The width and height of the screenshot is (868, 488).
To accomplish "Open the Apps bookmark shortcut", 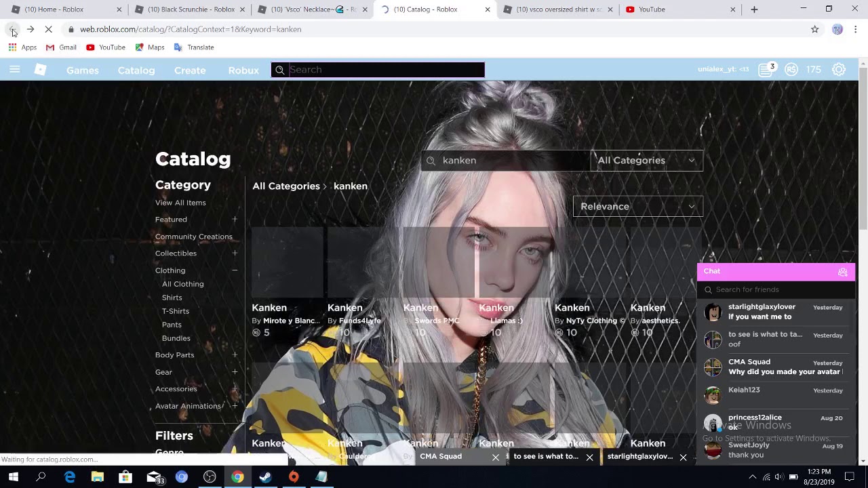I will [22, 47].
